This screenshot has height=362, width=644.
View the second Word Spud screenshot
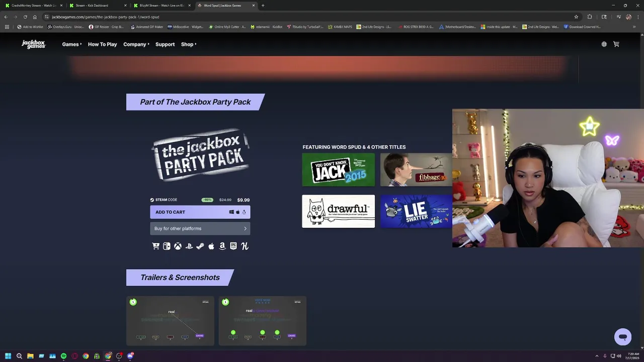click(x=262, y=321)
